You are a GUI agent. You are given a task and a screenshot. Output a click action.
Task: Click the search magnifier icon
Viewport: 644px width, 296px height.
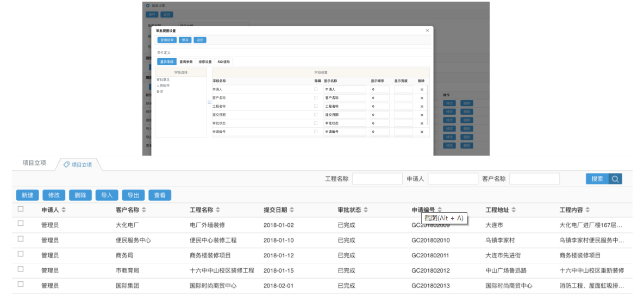615,179
